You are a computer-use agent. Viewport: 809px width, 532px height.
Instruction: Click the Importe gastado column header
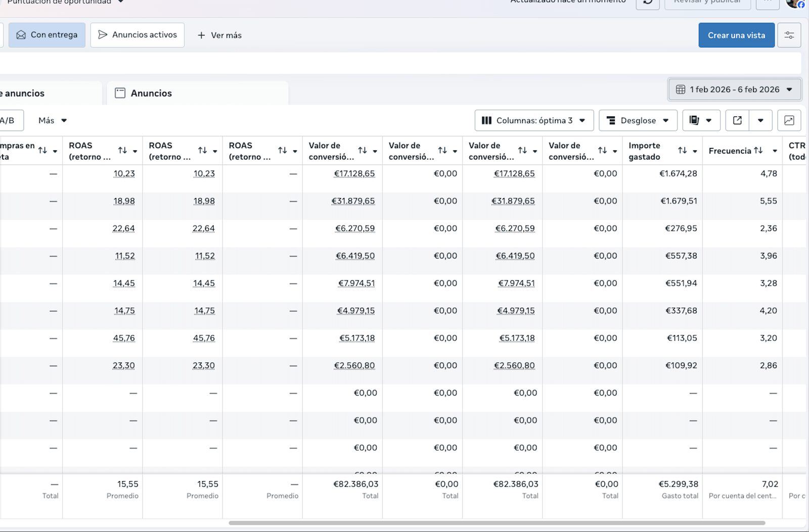click(x=644, y=151)
